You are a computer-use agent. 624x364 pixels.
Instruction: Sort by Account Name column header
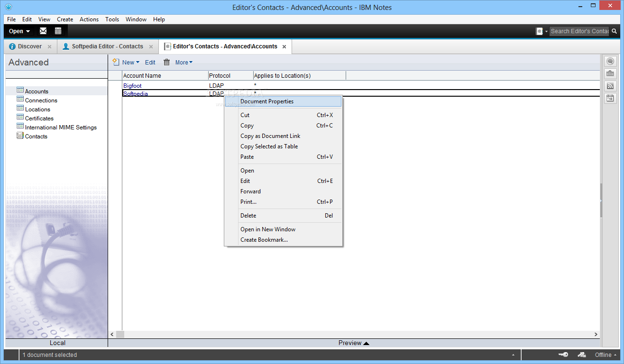165,76
